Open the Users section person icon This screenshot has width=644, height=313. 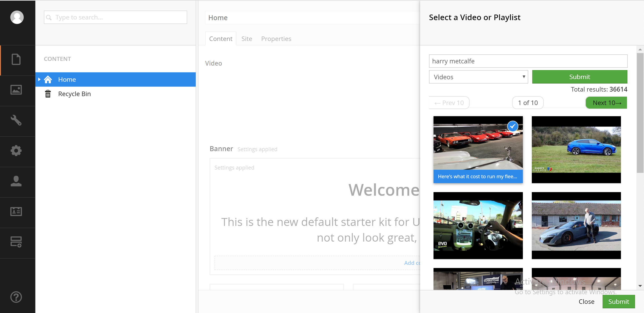(x=16, y=181)
